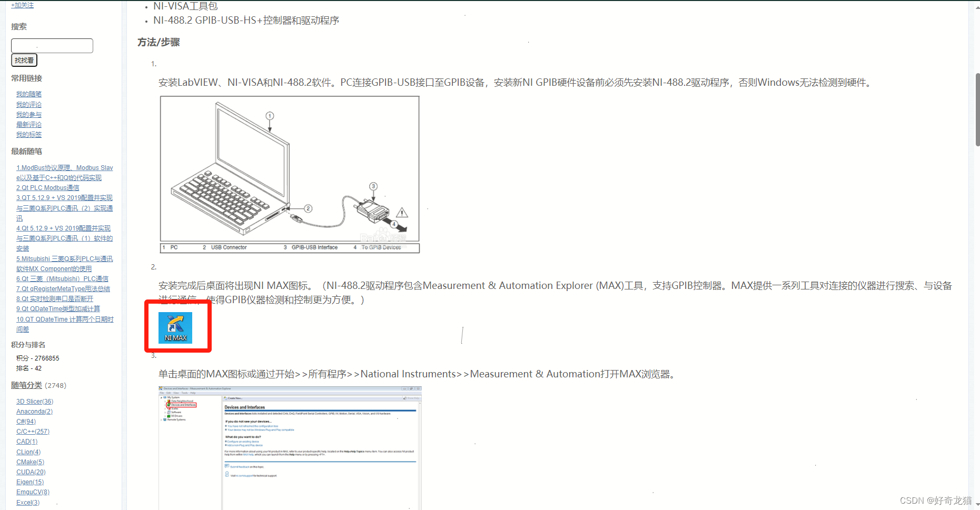Open the Excel(3) category

tap(28, 503)
